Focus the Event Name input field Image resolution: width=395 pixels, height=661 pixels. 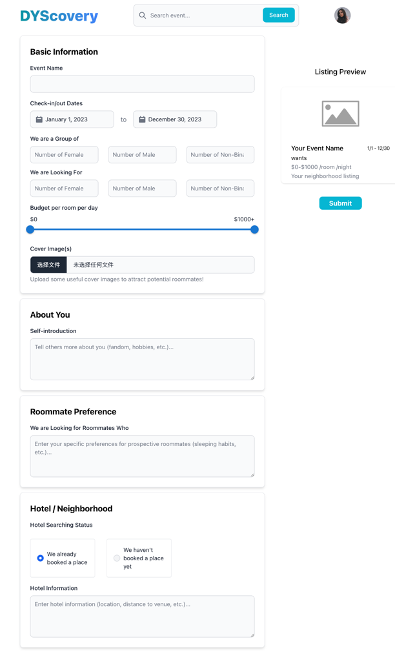142,84
